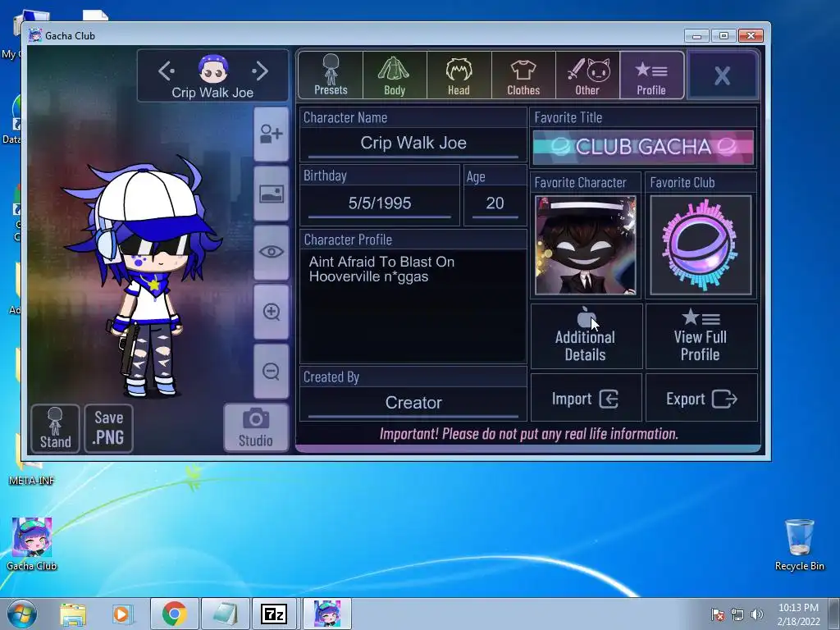Click the volume speaker tray icon

756,614
